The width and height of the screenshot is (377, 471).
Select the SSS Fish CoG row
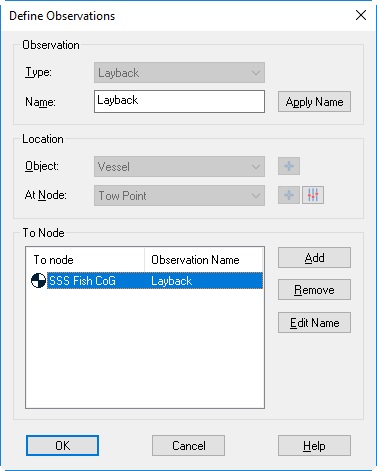147,281
